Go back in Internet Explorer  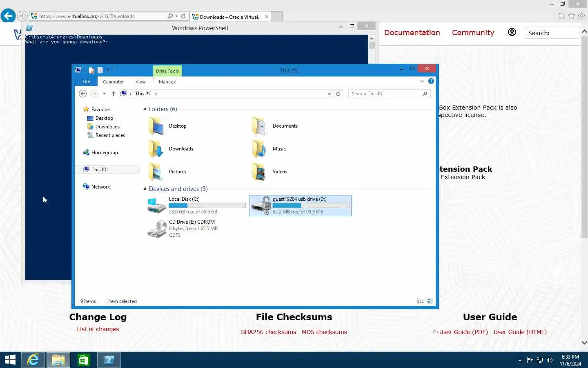coord(8,16)
